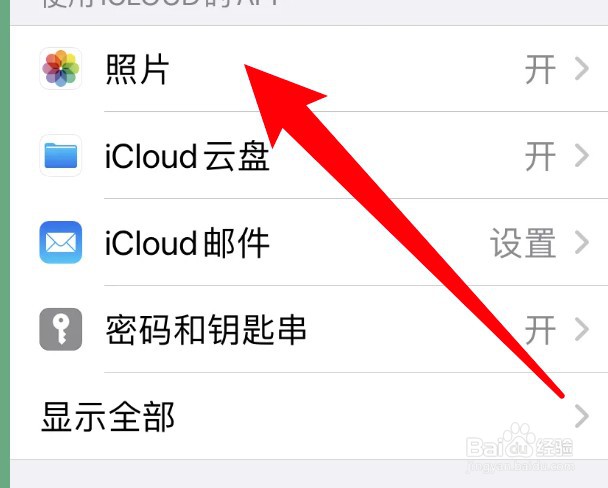Tap the 开 status for 照片
The image size is (608, 488).
click(x=540, y=69)
